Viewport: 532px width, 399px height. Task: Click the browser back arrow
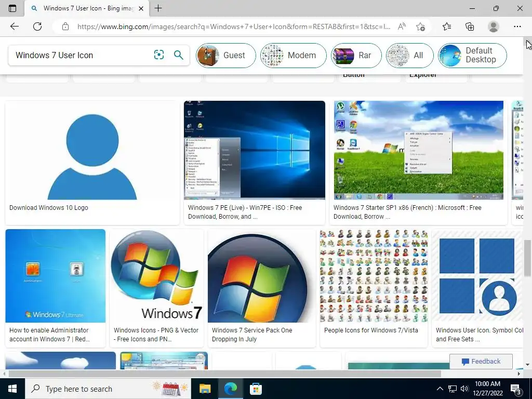click(x=14, y=26)
